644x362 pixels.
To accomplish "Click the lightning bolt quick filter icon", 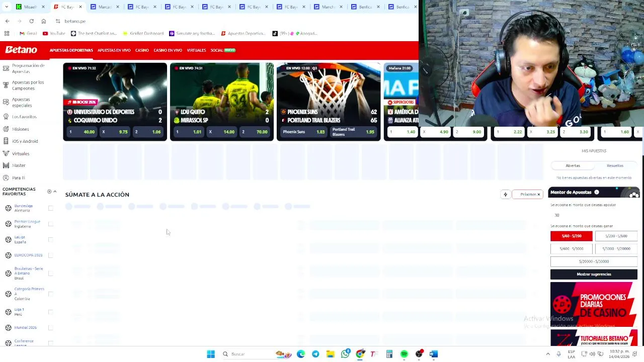I will tap(505, 195).
